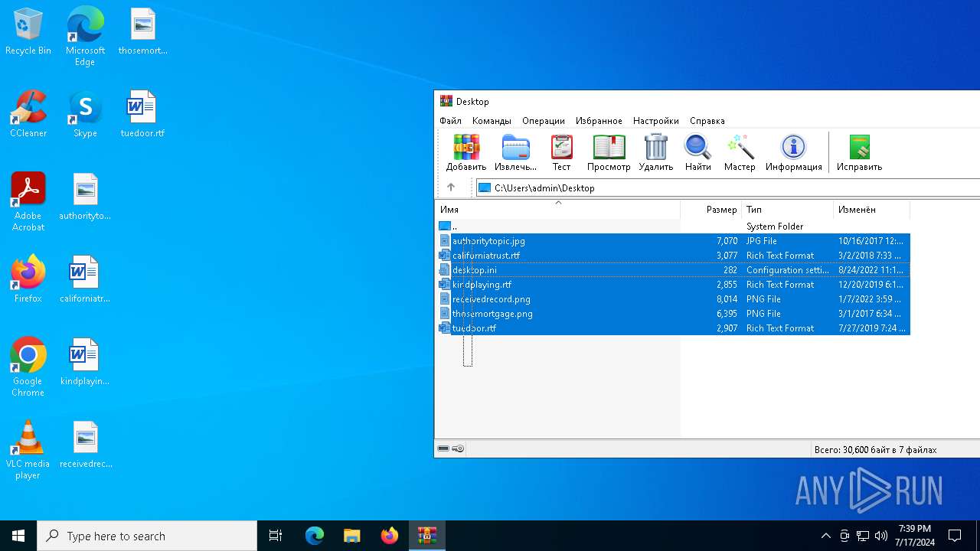
Task: Open Task View from the taskbar
Action: (276, 536)
